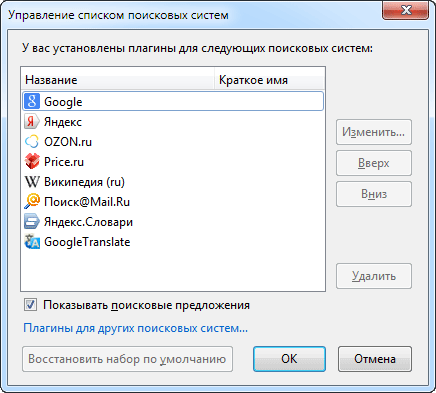
Task: Close the dialog with the X button
Action: coord(405,10)
